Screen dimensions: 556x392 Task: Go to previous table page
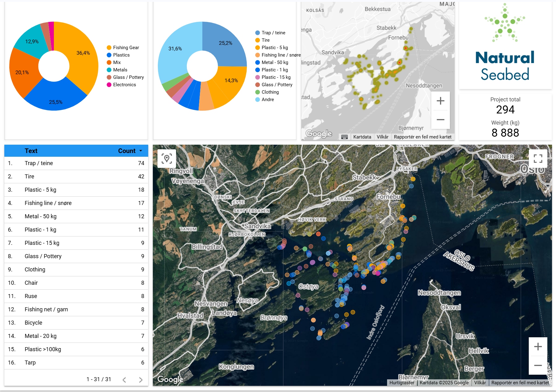[x=124, y=380]
